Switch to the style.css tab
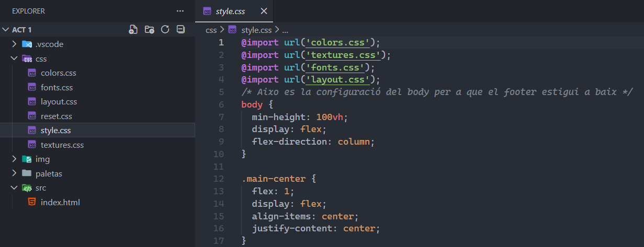The width and height of the screenshot is (644, 247). 230,11
